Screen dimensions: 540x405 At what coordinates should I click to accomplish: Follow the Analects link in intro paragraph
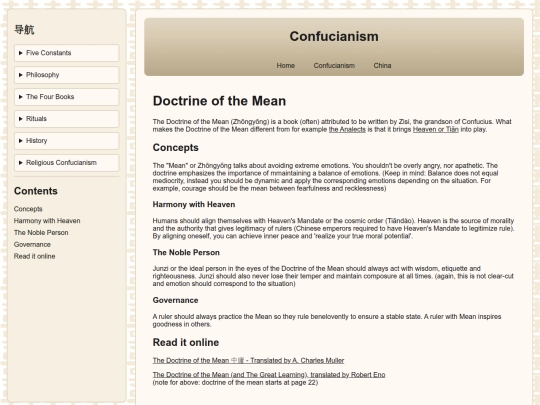(347, 129)
